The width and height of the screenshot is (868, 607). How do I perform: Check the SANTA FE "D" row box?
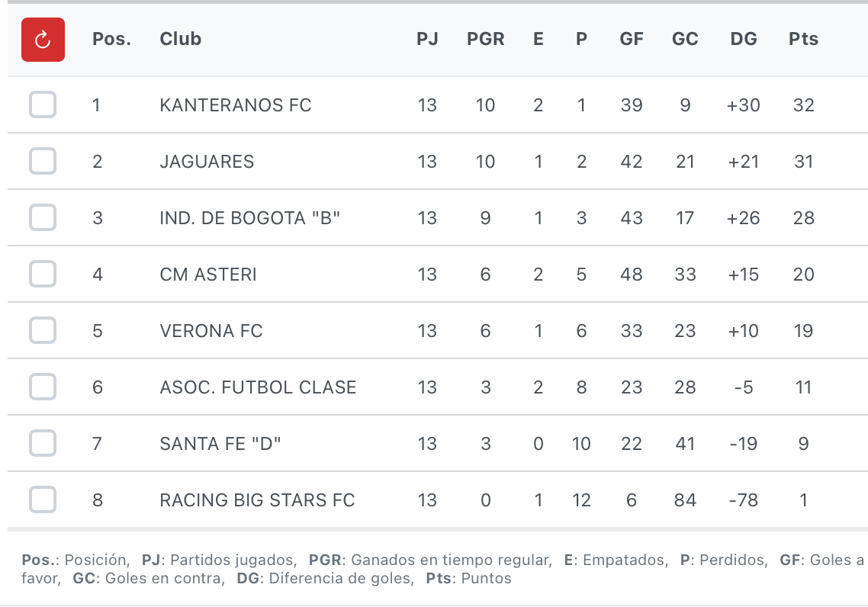43,443
